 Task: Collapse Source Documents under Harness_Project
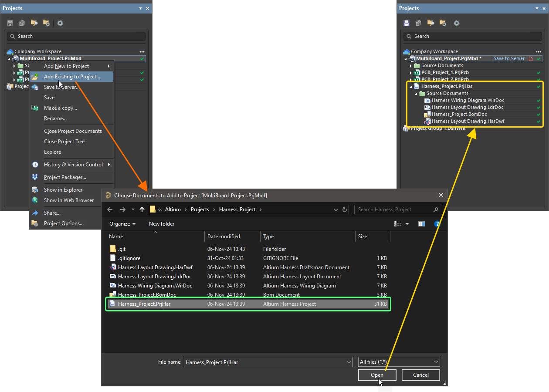click(416, 93)
